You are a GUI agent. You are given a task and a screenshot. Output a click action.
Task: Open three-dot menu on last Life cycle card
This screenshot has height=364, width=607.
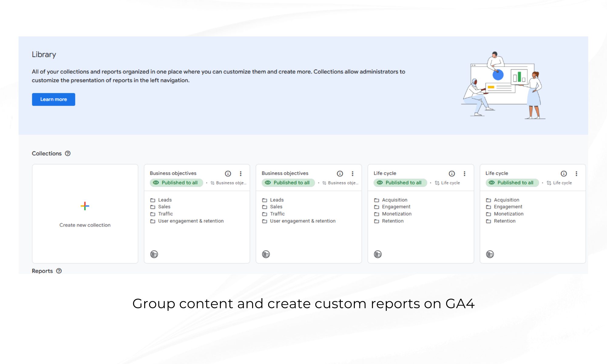[576, 174]
